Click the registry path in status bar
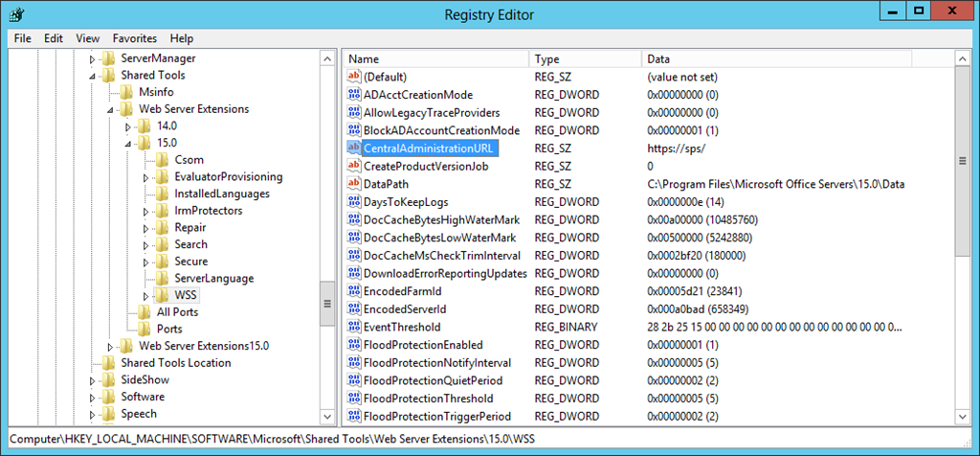 (x=272, y=439)
